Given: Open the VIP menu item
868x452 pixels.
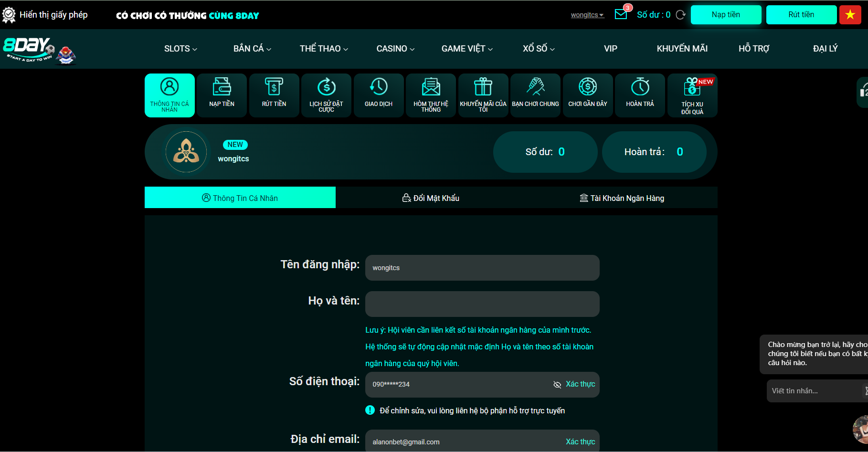Looking at the screenshot, I should pyautogui.click(x=611, y=49).
